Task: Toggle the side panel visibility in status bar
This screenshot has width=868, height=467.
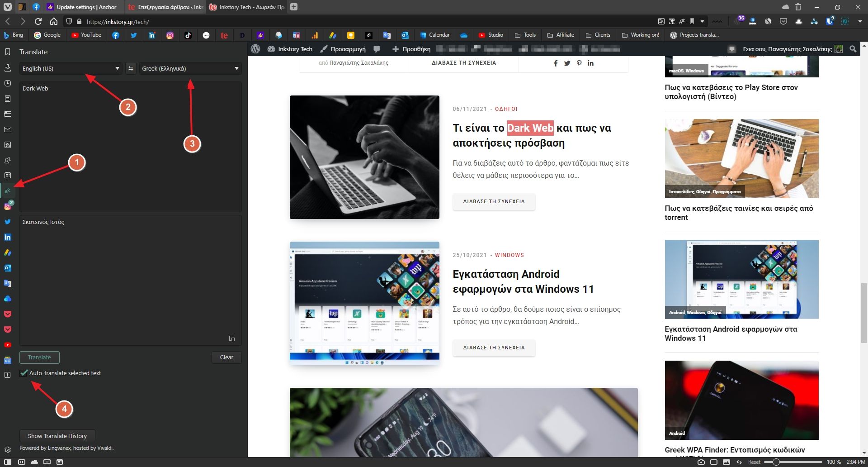Action: [x=8, y=462]
